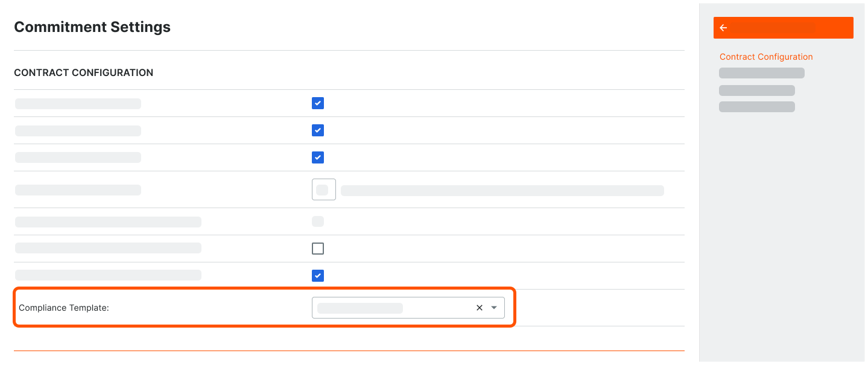
Task: Click the Commitment Settings heading
Action: (92, 27)
